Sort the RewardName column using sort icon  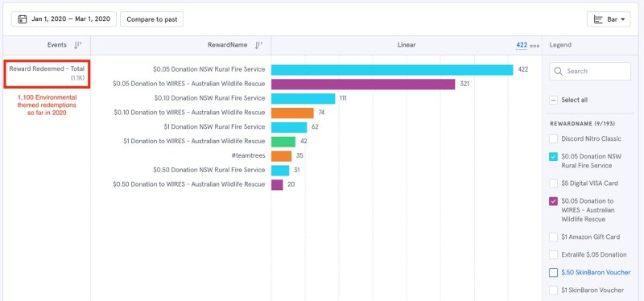(258, 45)
